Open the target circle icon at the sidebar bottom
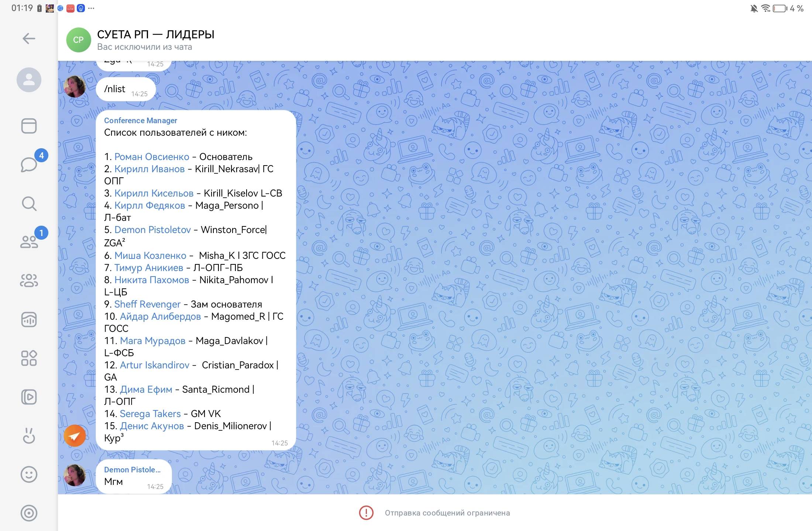The image size is (812, 531). (29, 513)
